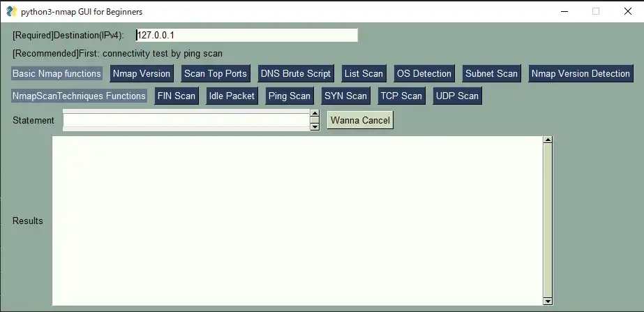
Task: Click the Wanna Cancel button
Action: click(x=360, y=120)
